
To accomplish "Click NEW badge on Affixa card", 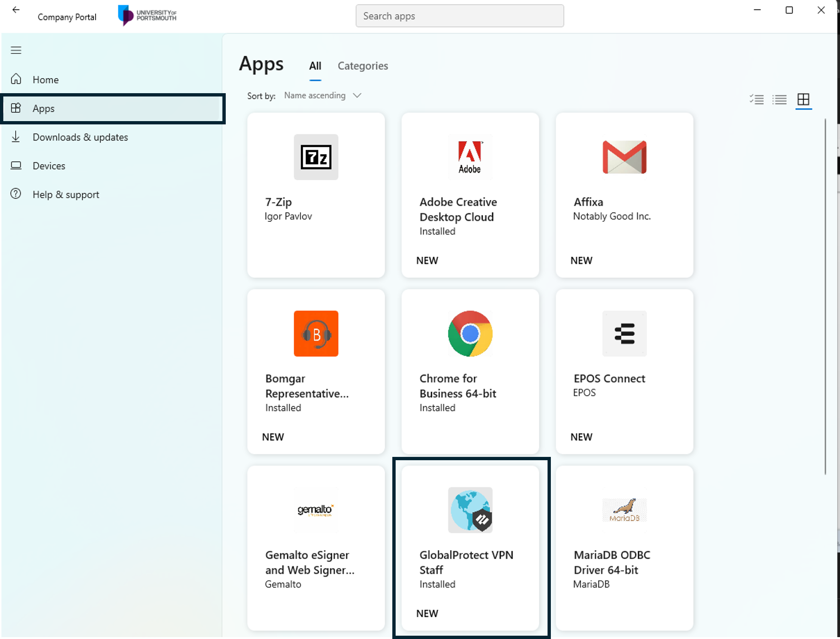I will click(x=581, y=261).
